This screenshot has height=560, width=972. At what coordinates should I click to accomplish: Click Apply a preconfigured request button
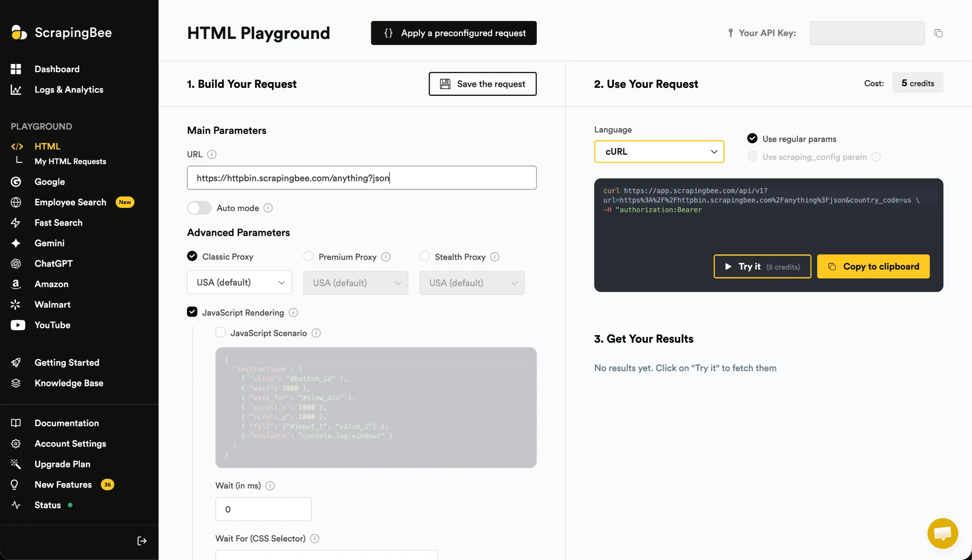point(454,33)
